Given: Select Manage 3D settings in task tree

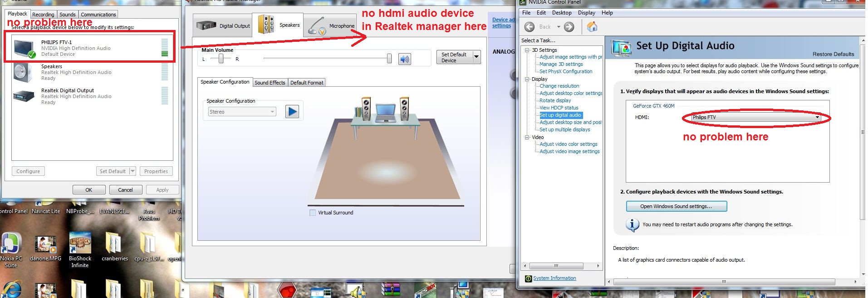Looking at the screenshot, I should coord(561,64).
